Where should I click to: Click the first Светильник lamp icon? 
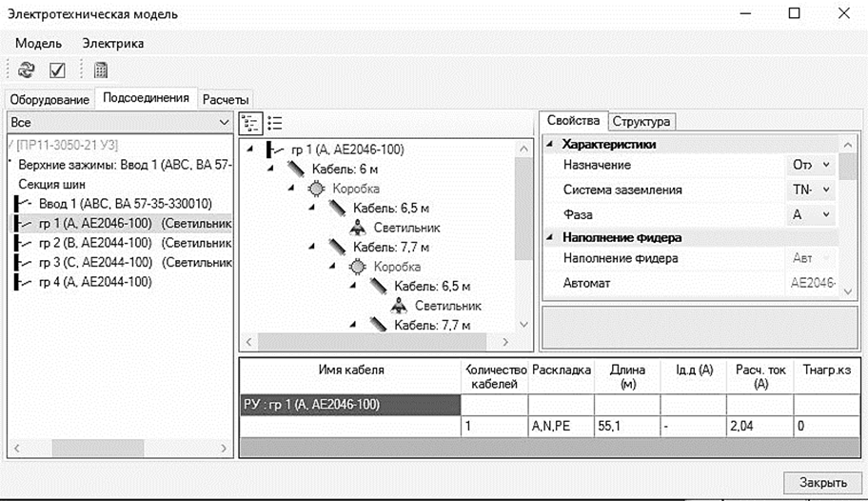358,228
